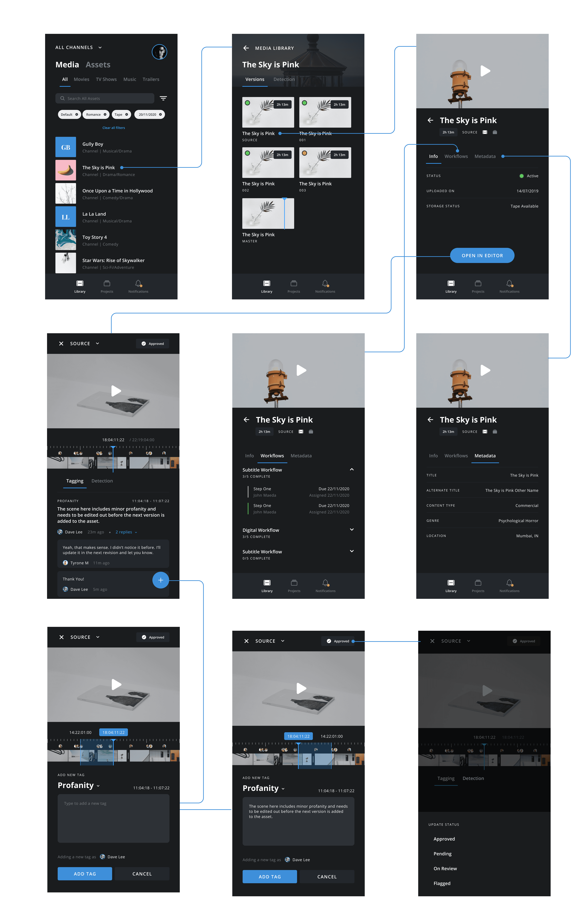This screenshot has height=924, width=588.
Task: Play the video above the Open In Editor screen
Action: click(x=485, y=71)
